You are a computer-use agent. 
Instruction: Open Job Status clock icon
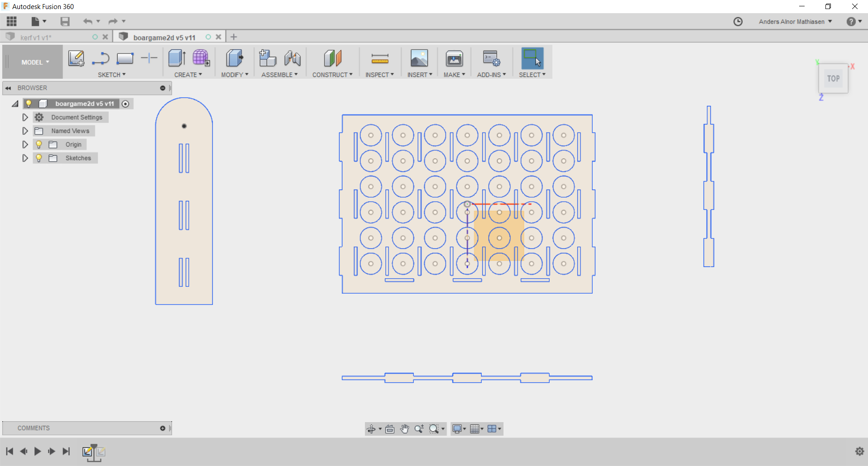[x=738, y=22]
